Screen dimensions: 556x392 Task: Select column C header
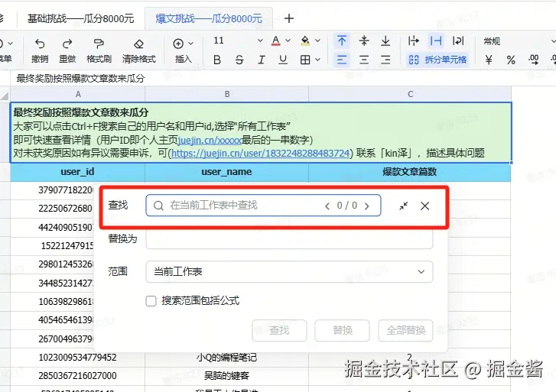pos(410,94)
